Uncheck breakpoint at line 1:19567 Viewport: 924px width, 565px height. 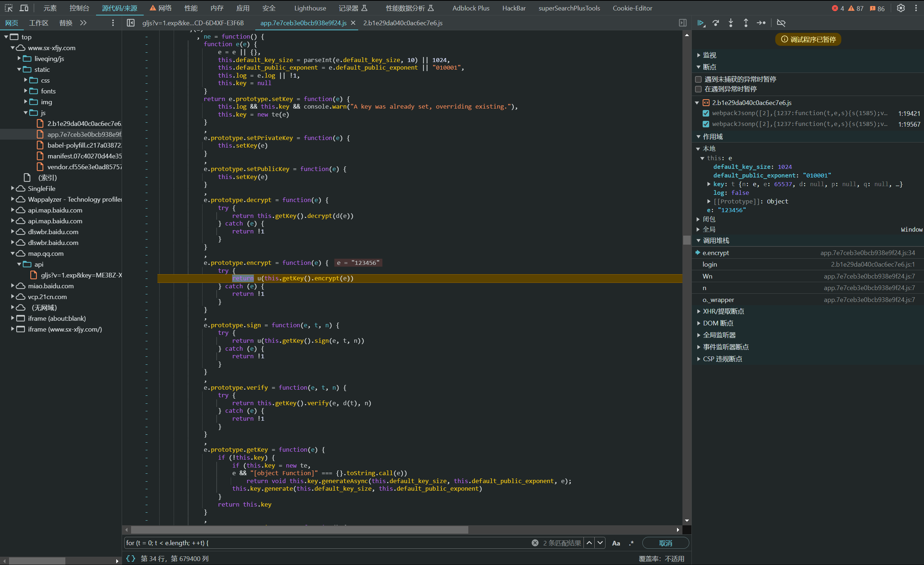(706, 124)
